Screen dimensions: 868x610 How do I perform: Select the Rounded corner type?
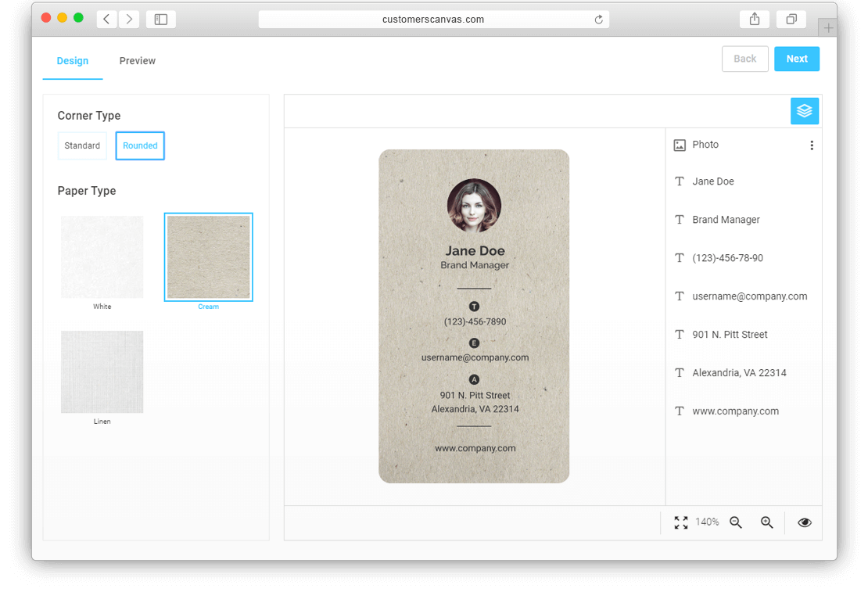point(140,145)
